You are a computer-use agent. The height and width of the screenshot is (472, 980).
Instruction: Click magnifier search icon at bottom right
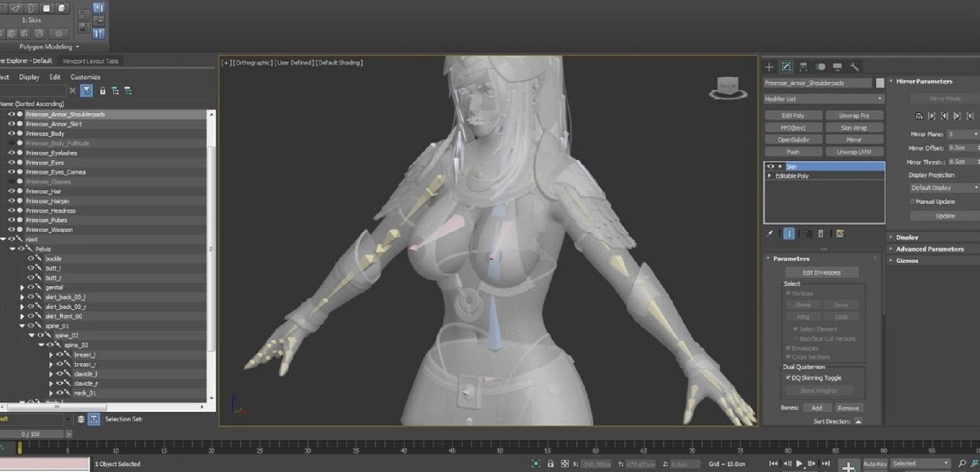point(962,464)
